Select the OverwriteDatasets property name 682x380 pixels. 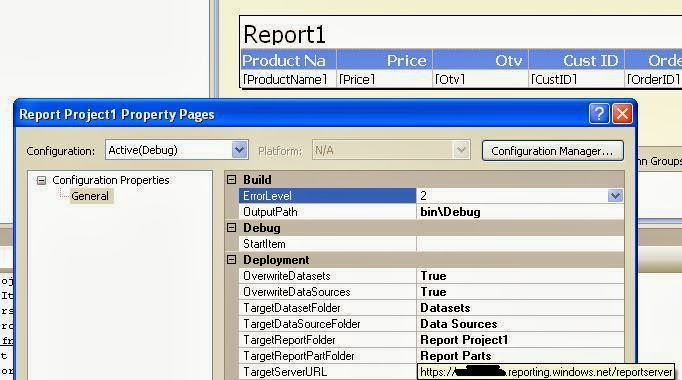click(x=287, y=276)
